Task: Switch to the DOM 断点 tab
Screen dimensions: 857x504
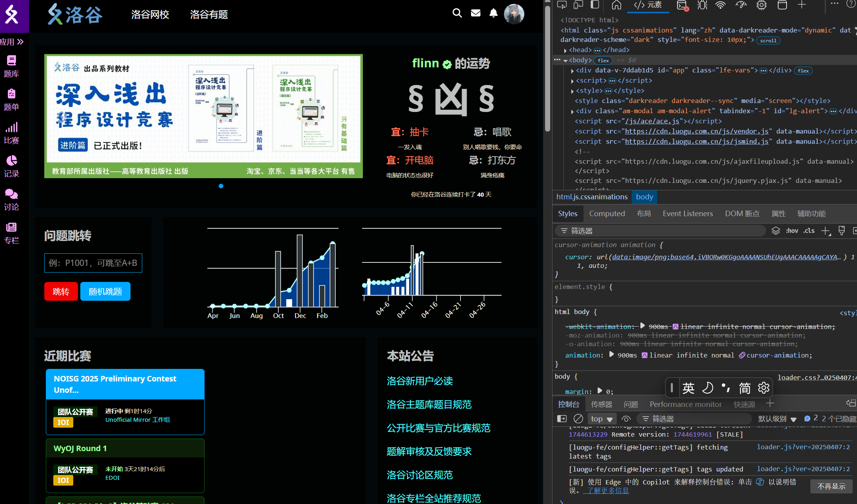Action: [x=742, y=213]
